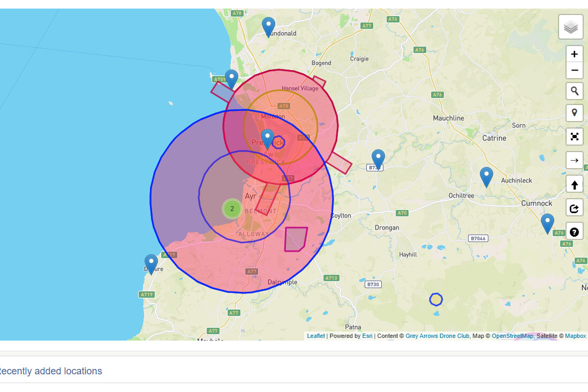Viewport: 588px width, 392px height.
Task: Click the small blue circle zone near Patna
Action: click(436, 299)
